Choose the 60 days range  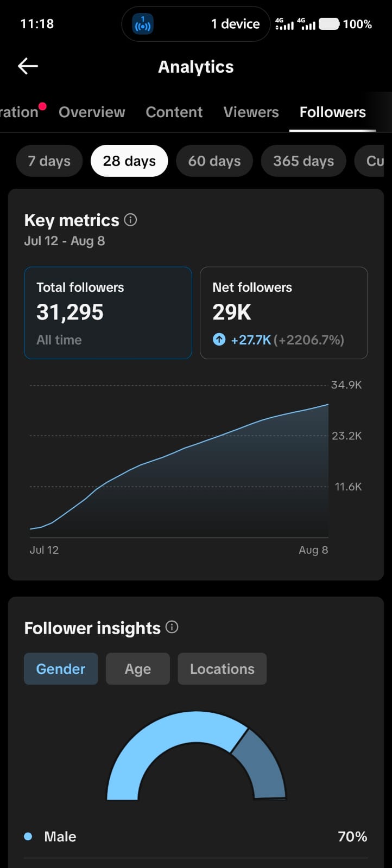[x=214, y=161]
